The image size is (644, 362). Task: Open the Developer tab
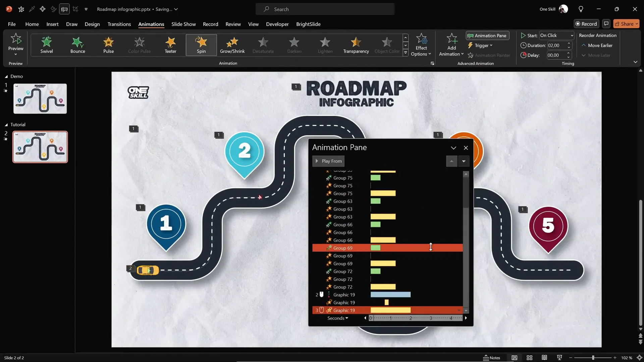click(277, 24)
